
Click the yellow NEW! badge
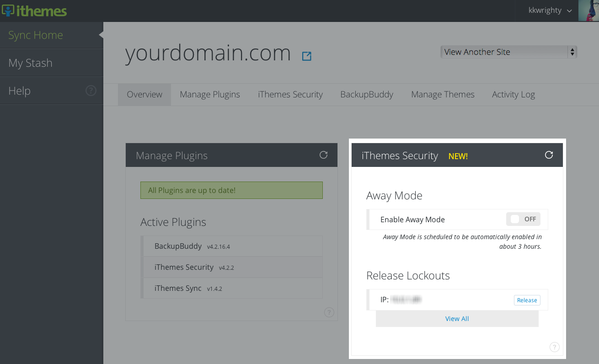click(458, 156)
